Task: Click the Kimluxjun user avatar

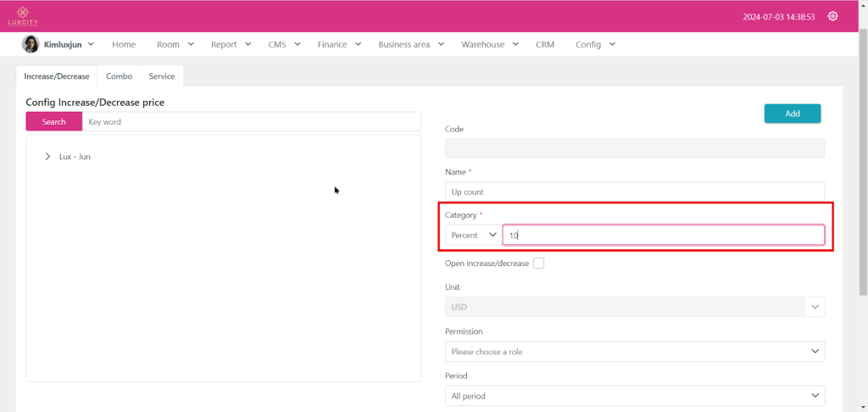Action: click(30, 44)
